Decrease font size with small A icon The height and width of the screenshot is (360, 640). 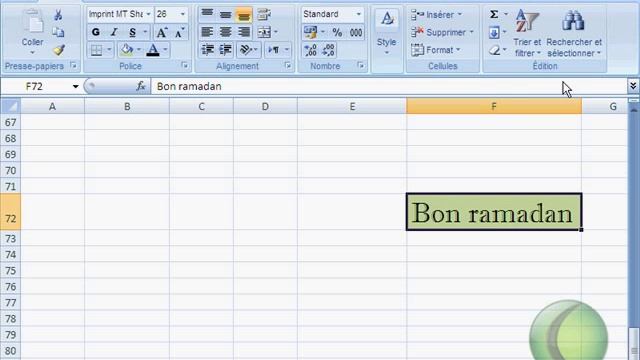tap(180, 32)
